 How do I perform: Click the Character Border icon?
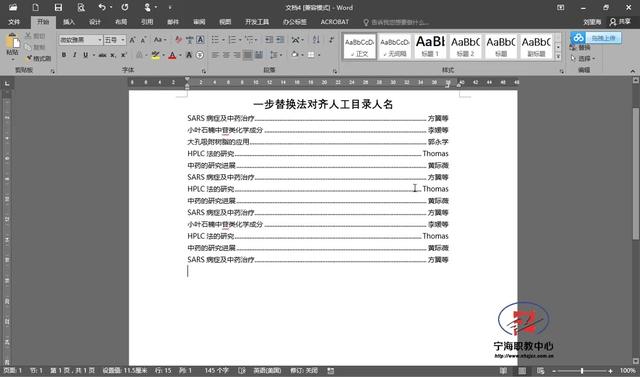200,40
